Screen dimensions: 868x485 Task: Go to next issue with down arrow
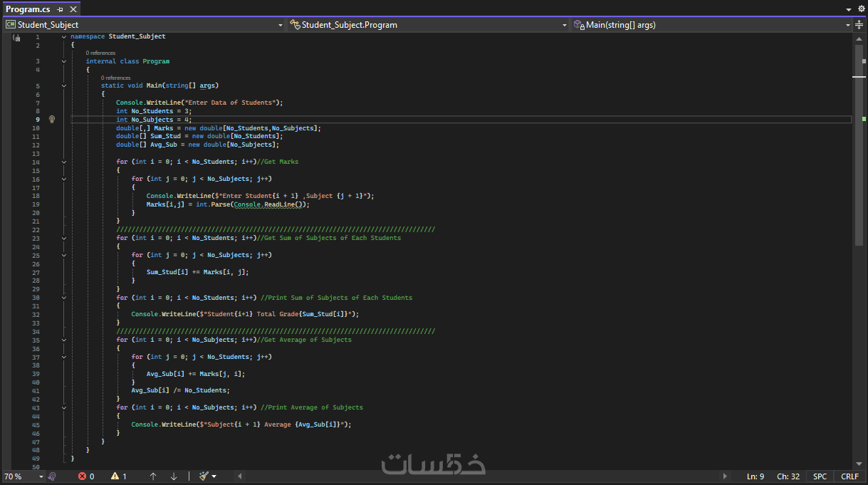coord(174,476)
